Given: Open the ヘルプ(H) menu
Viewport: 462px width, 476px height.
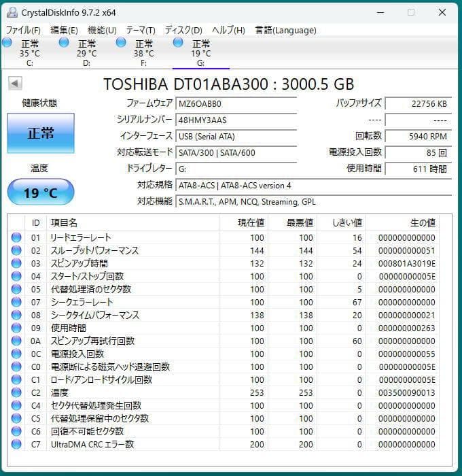Looking at the screenshot, I should 228,30.
